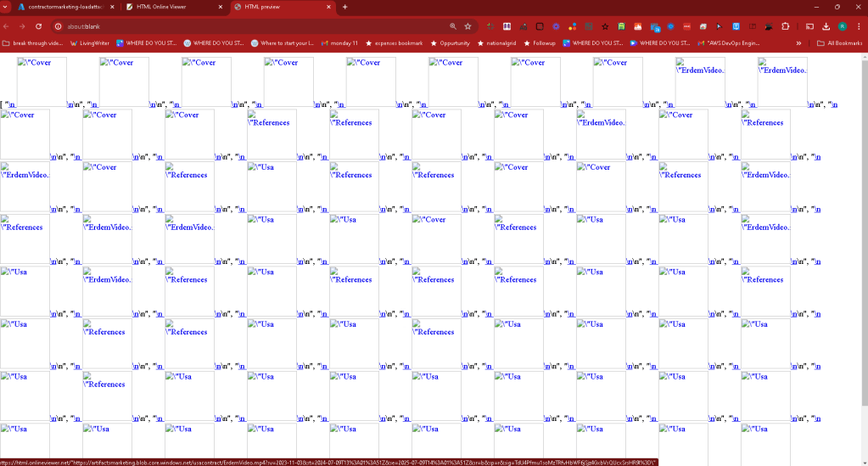Open the Where to start your L... bookmark
The width and height of the screenshot is (868, 466).
pyautogui.click(x=283, y=42)
